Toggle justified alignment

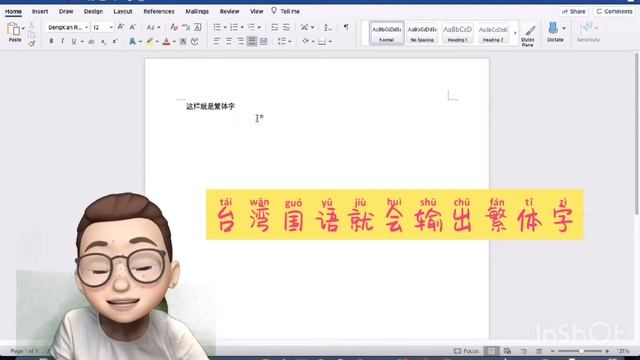point(252,41)
